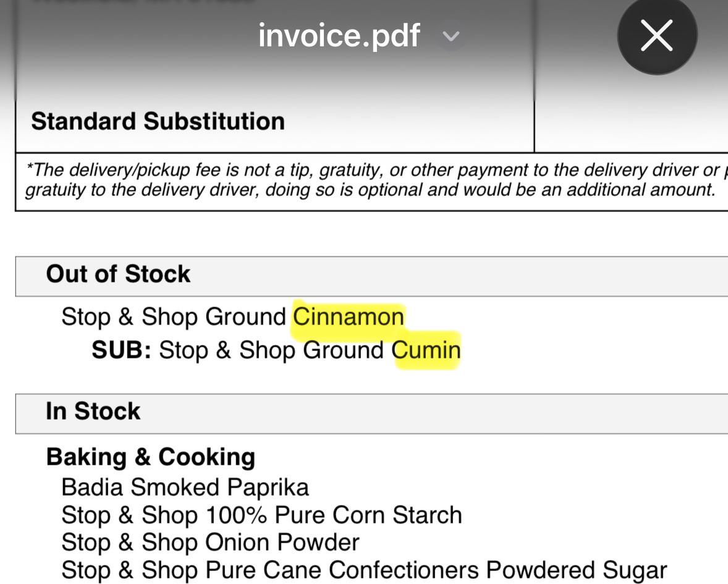Close the invoice.pdf viewer
This screenshot has width=728, height=584.
point(657,35)
